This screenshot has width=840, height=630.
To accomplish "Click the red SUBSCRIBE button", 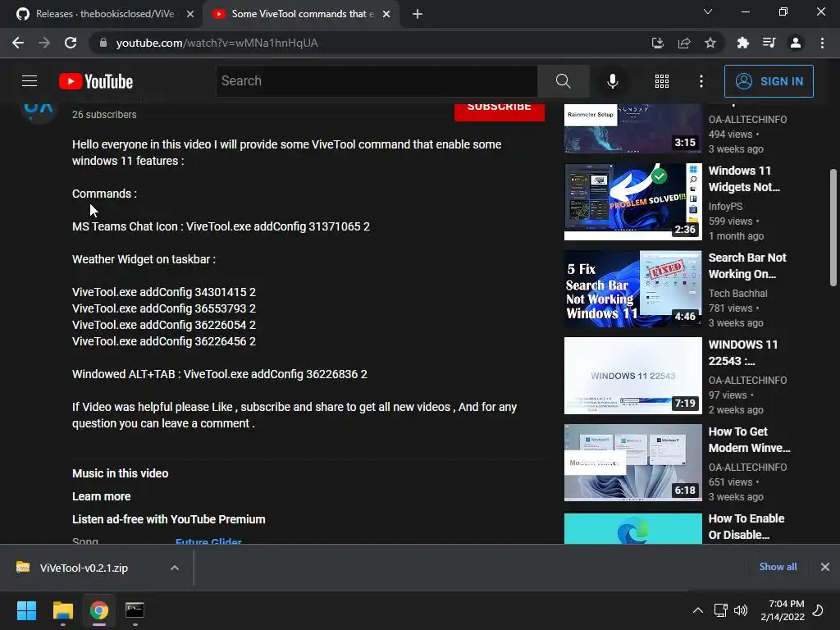I will 500,112.
